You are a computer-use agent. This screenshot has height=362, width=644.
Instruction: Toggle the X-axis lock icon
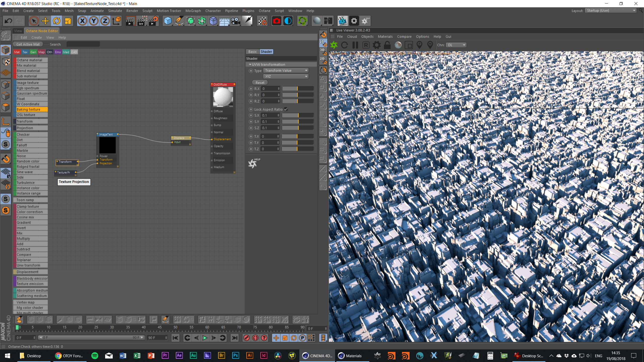[x=82, y=21]
